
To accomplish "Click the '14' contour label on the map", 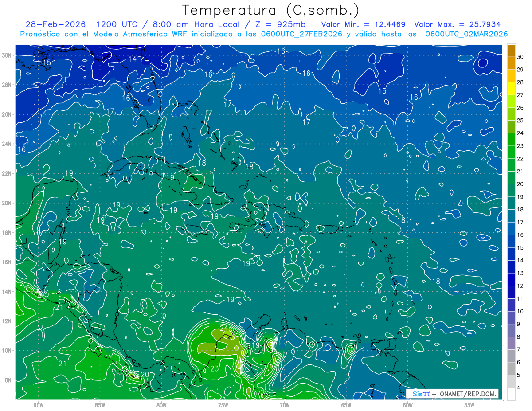I will (133, 59).
